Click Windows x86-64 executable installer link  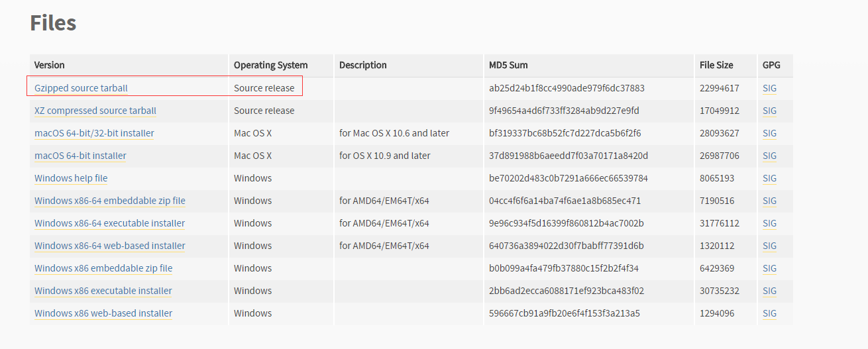[x=110, y=223]
